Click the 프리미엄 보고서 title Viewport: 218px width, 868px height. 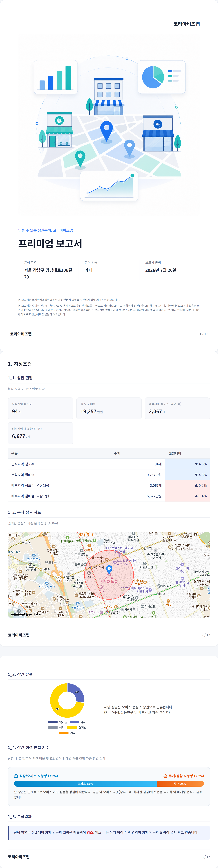[x=50, y=244]
